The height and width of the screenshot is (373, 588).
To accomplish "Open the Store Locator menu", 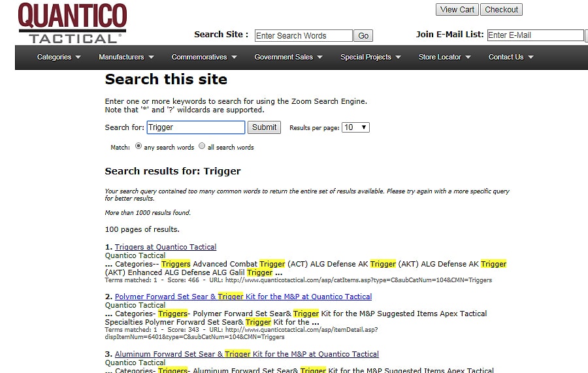I will pos(444,57).
